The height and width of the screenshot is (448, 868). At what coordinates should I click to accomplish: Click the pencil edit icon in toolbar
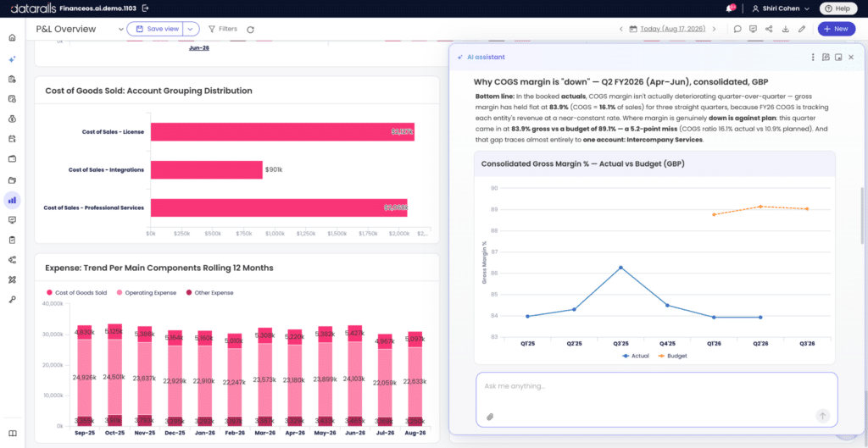[801, 30]
